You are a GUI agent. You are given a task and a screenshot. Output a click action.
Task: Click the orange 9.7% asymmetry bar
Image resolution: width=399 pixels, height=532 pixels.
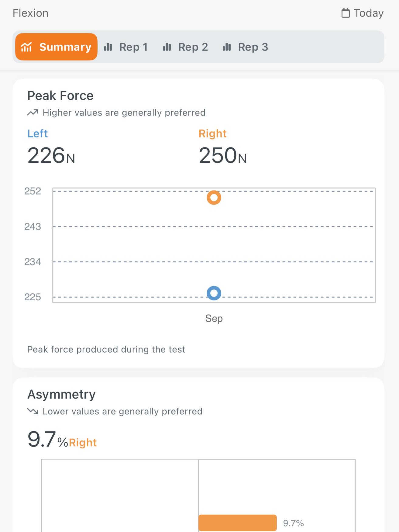click(x=238, y=523)
